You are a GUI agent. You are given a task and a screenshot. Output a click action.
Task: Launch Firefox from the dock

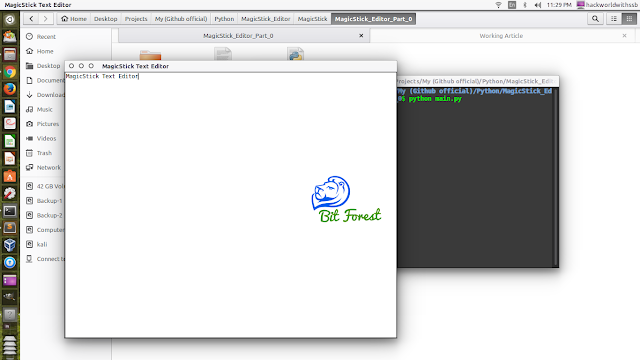10,89
